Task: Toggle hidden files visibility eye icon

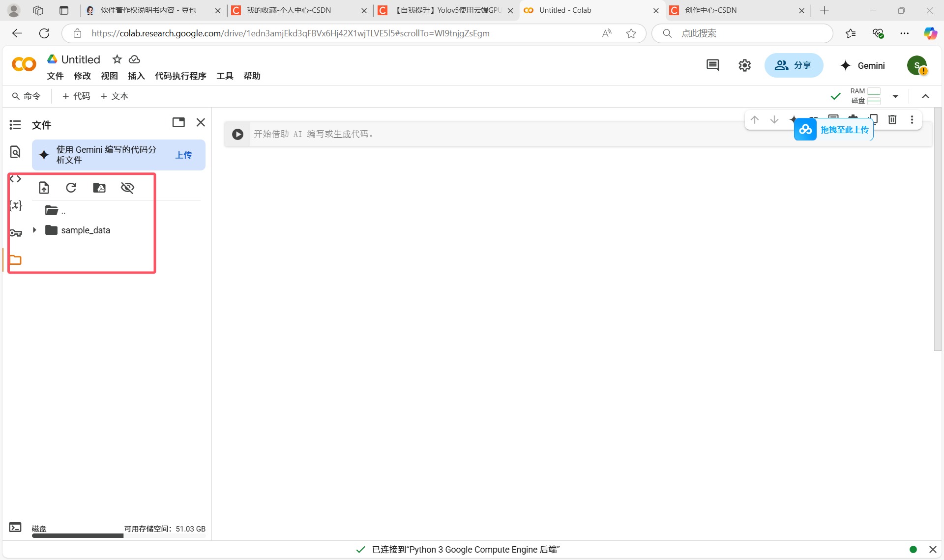Action: [127, 188]
